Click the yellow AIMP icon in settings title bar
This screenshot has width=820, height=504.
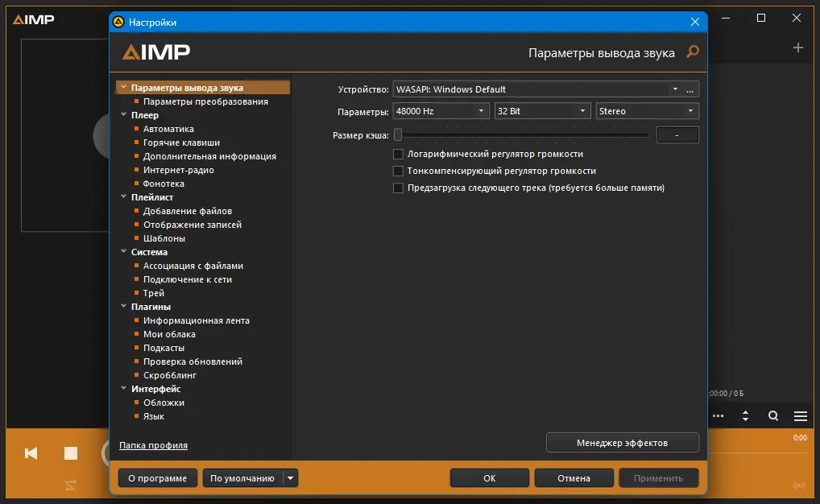tap(118, 22)
